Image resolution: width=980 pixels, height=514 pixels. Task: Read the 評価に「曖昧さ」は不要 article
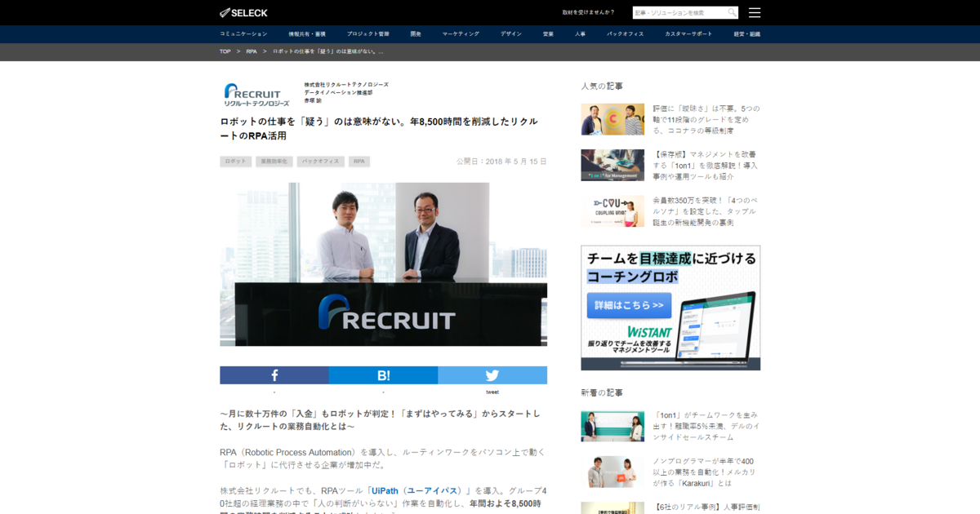click(706, 119)
